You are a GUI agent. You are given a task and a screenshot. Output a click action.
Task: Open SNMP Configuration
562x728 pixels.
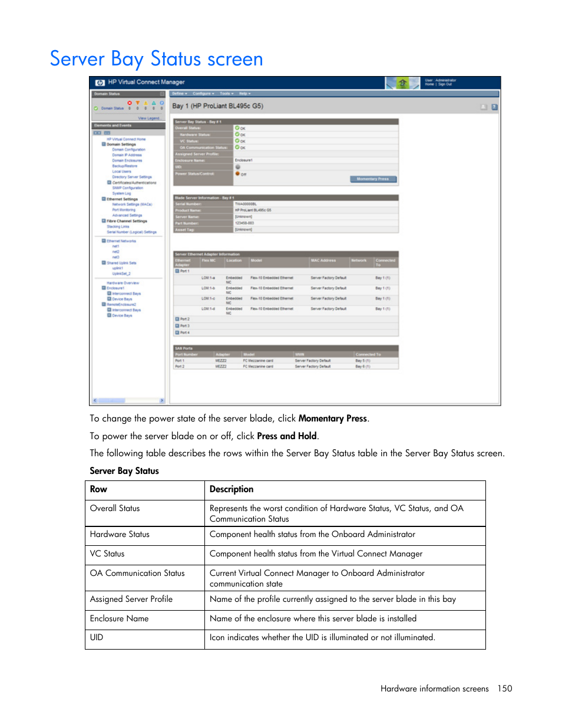pyautogui.click(x=127, y=188)
